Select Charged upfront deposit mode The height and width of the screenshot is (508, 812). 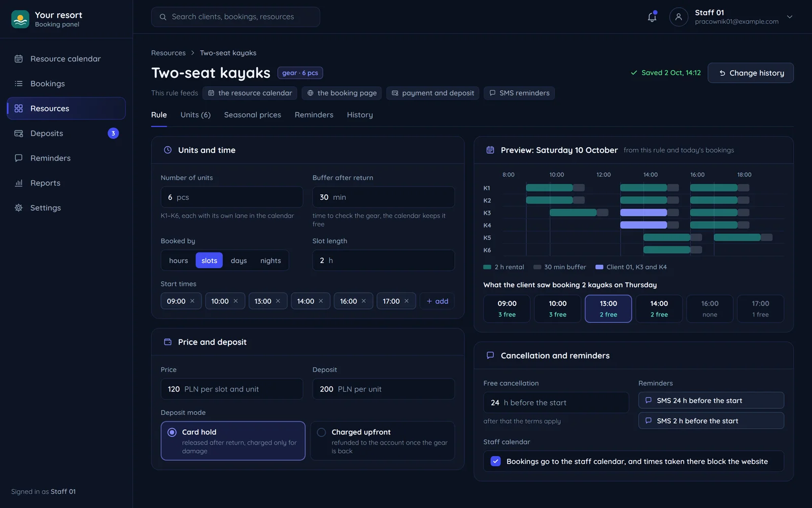point(383,441)
